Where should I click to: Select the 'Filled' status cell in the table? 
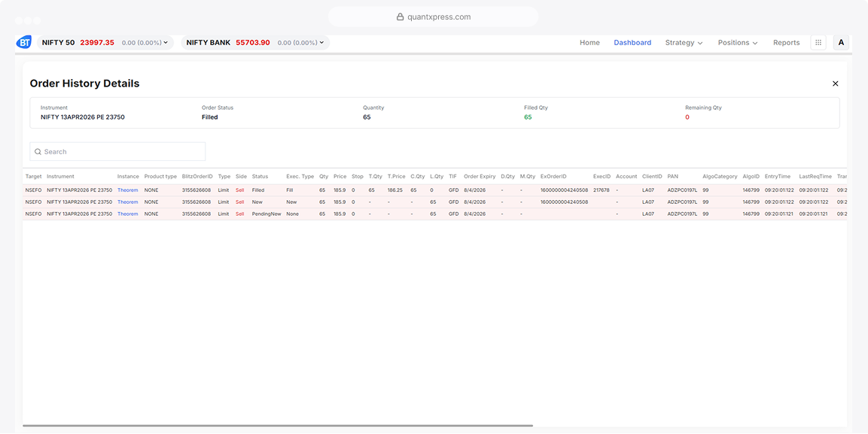point(258,190)
